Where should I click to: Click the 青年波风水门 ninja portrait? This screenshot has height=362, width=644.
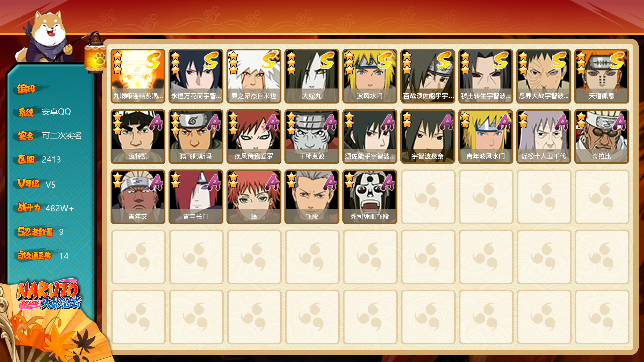(485, 136)
